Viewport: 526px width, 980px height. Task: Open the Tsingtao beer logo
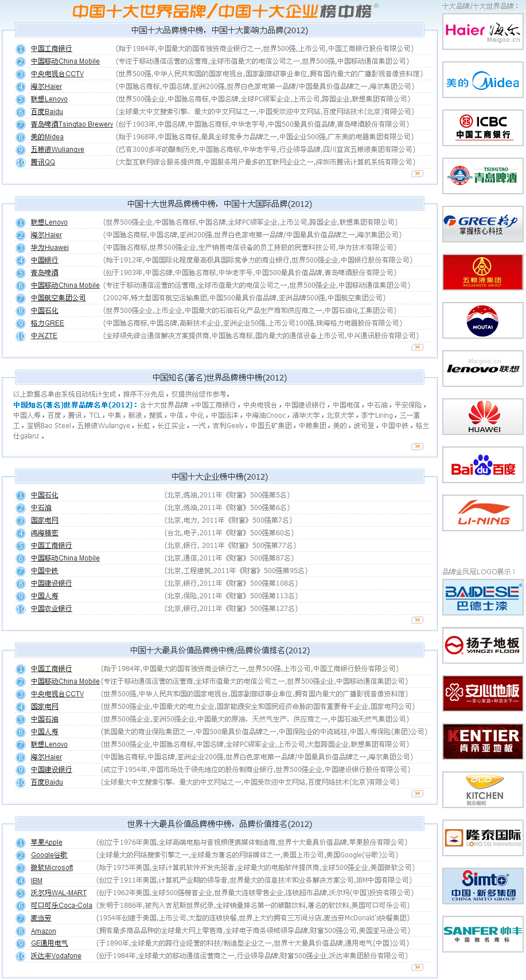click(x=483, y=176)
